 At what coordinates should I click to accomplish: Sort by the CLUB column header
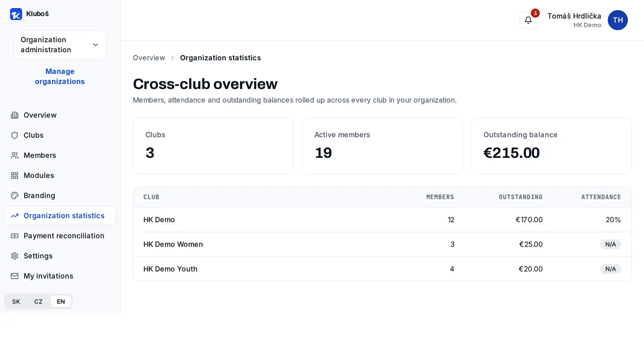coord(151,197)
